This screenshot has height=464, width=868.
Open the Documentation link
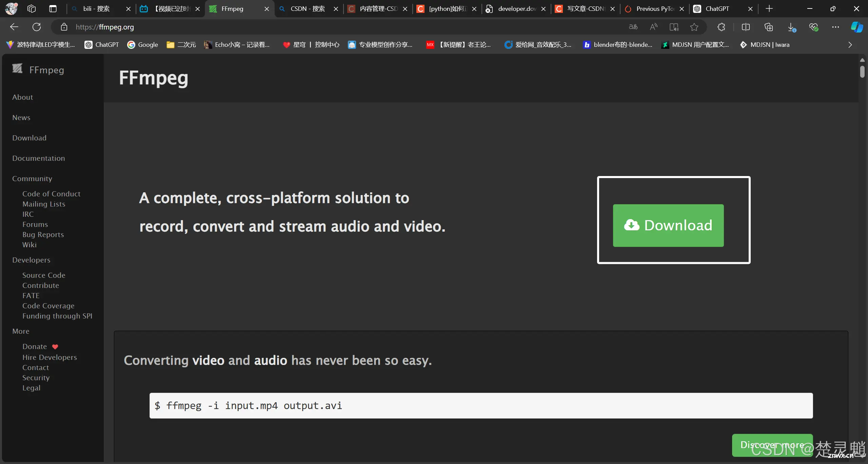[x=39, y=158]
